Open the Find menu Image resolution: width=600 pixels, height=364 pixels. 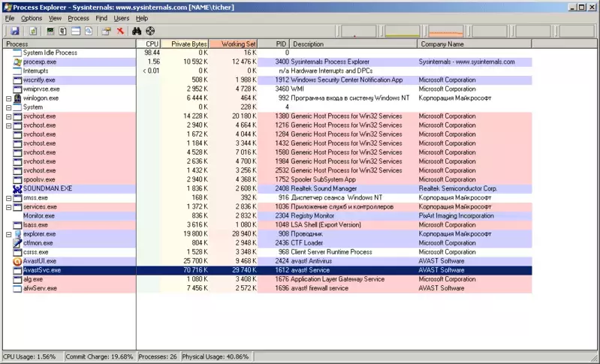point(101,18)
